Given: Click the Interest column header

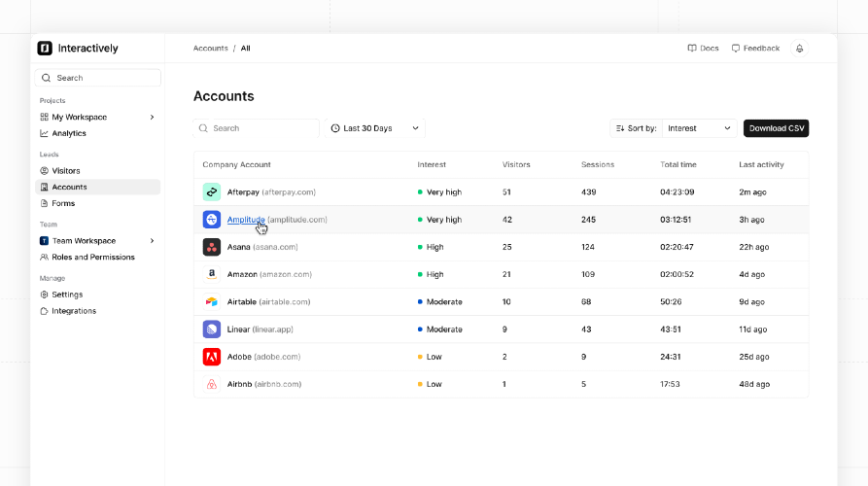Looking at the screenshot, I should [x=432, y=165].
